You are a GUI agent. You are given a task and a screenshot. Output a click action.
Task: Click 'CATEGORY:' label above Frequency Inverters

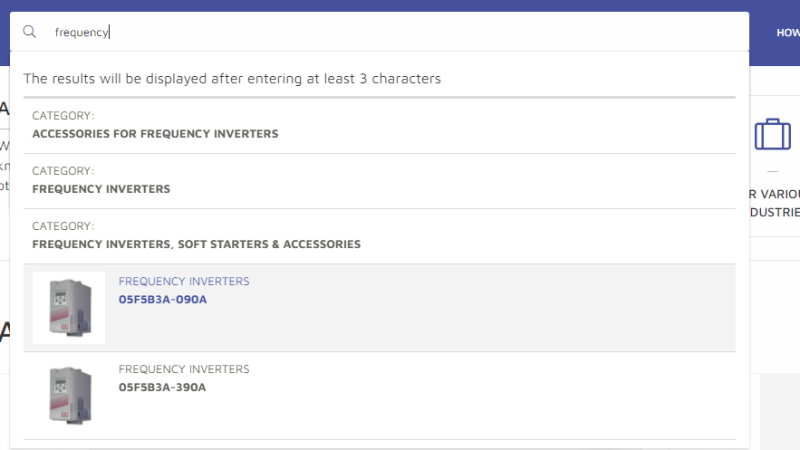coord(63,171)
